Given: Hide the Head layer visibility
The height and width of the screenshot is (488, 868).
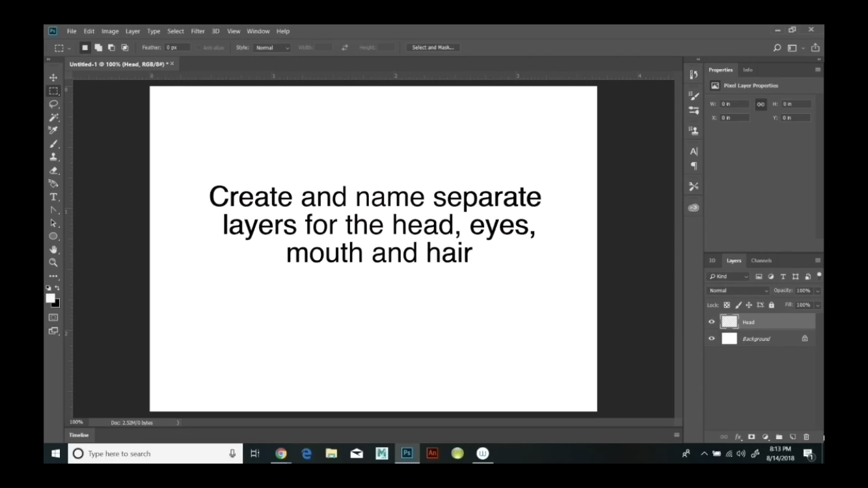Looking at the screenshot, I should (711, 321).
